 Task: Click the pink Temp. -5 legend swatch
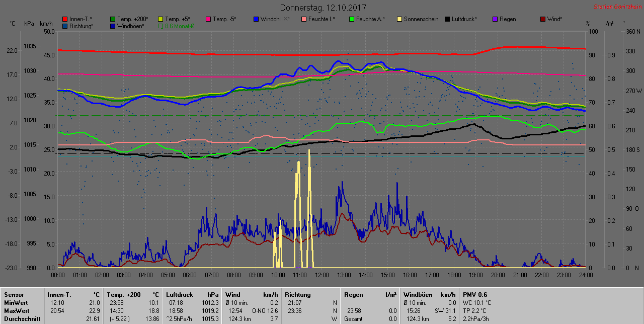(208, 19)
